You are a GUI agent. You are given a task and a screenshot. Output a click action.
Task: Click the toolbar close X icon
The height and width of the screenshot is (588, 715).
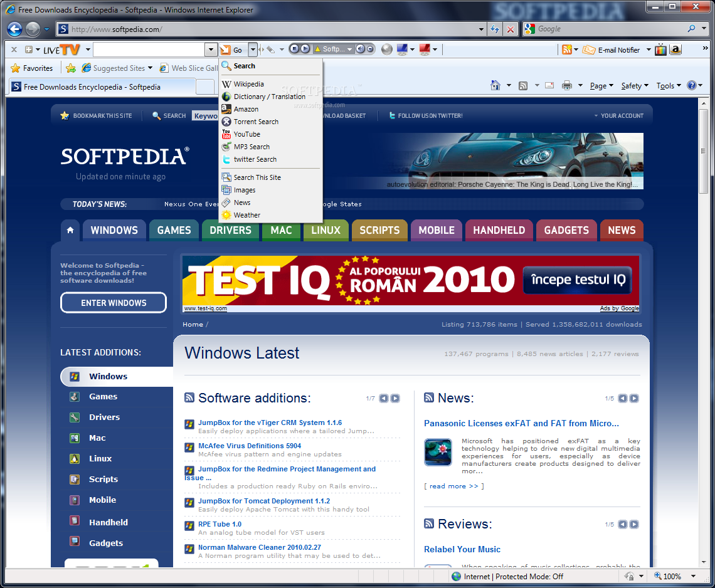pyautogui.click(x=14, y=50)
